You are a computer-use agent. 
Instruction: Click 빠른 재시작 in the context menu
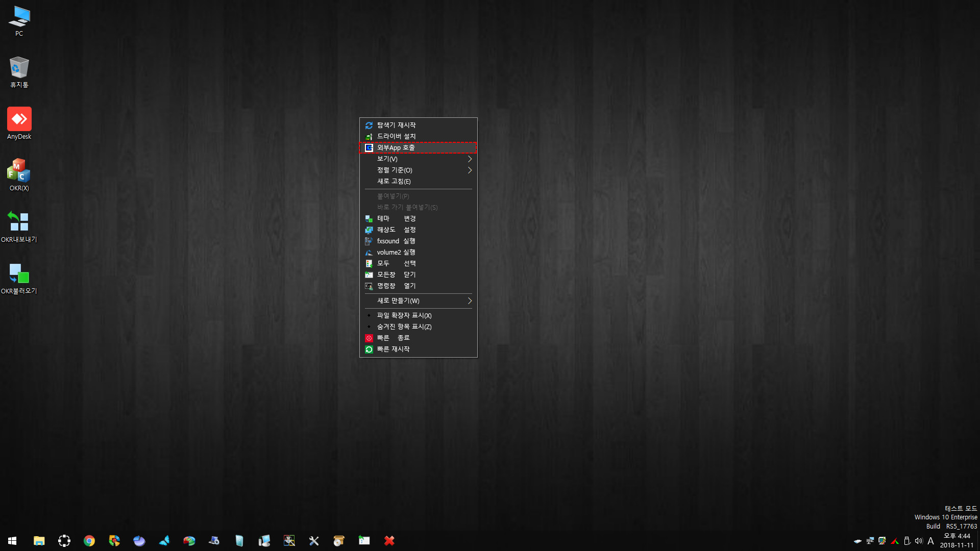(418, 349)
